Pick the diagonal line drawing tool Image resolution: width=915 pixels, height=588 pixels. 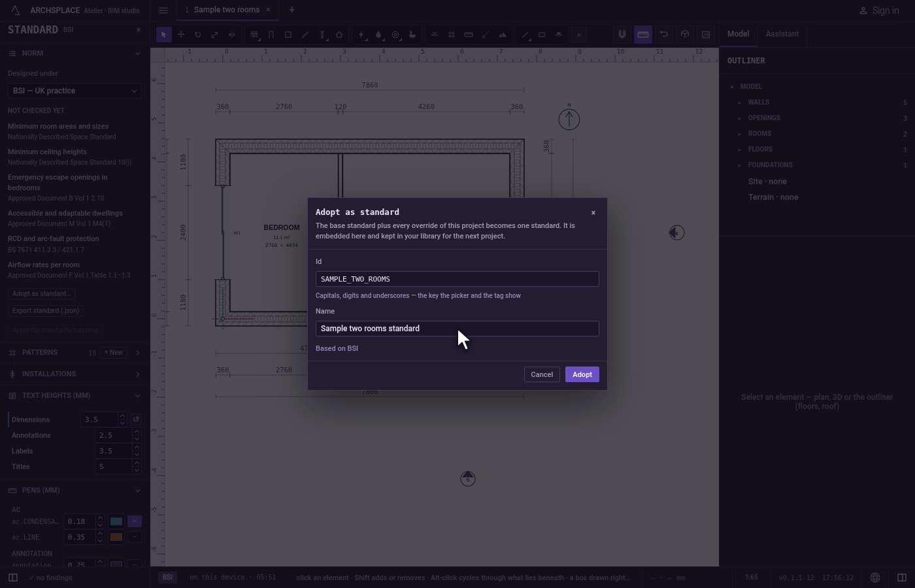[525, 35]
